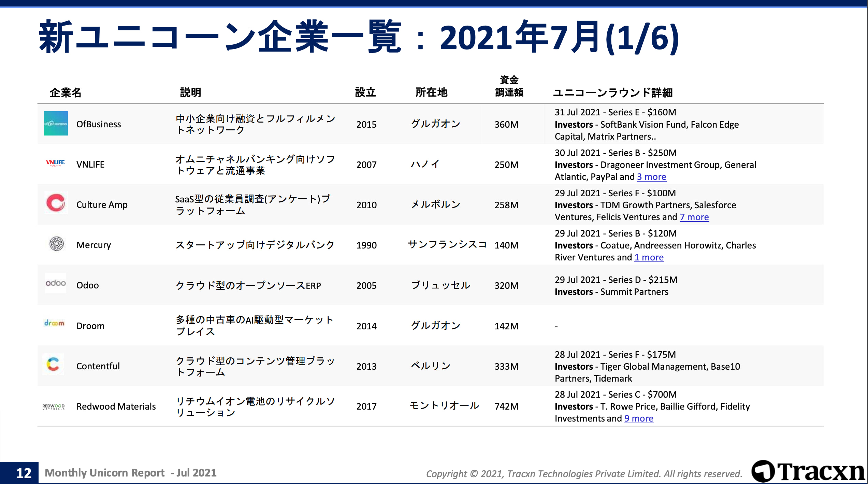This screenshot has height=484, width=868.
Task: Click the Odoo logo
Action: (x=56, y=283)
